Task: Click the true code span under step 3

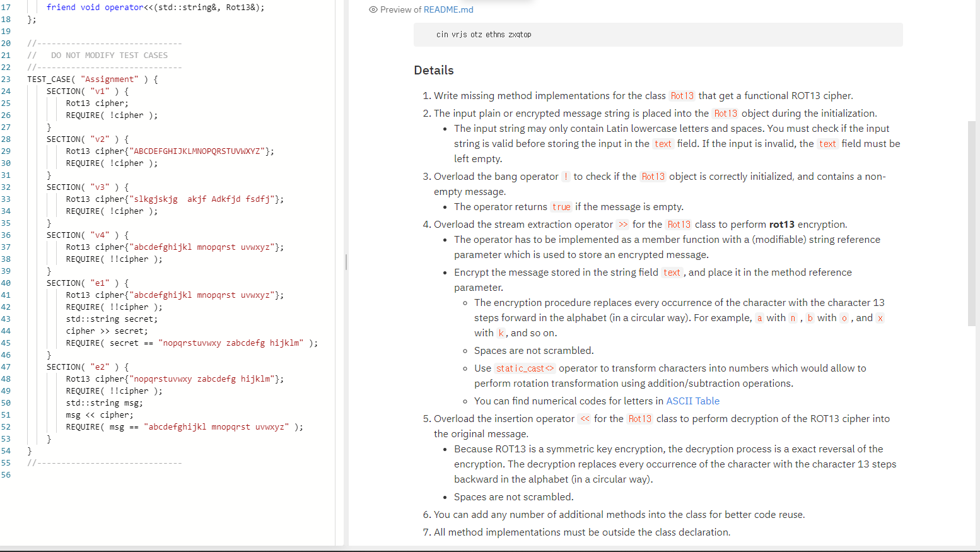Action: [x=561, y=207]
